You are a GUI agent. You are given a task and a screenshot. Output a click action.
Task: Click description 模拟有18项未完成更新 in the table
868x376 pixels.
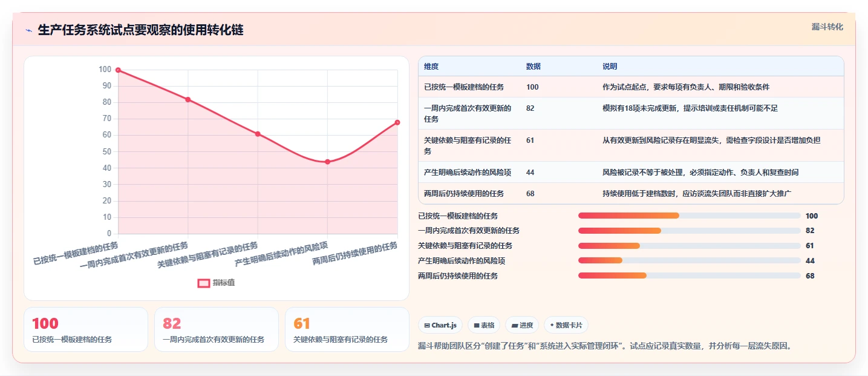[x=690, y=108]
